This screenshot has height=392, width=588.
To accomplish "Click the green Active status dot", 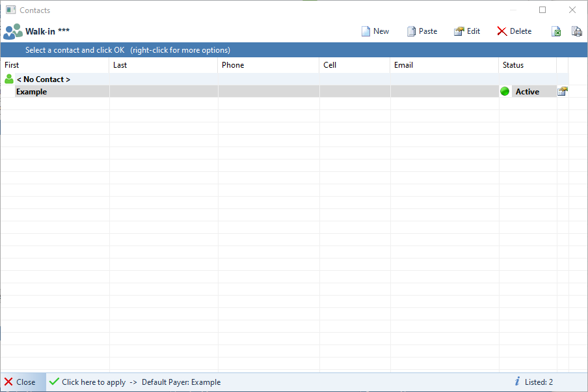I will pos(505,91).
